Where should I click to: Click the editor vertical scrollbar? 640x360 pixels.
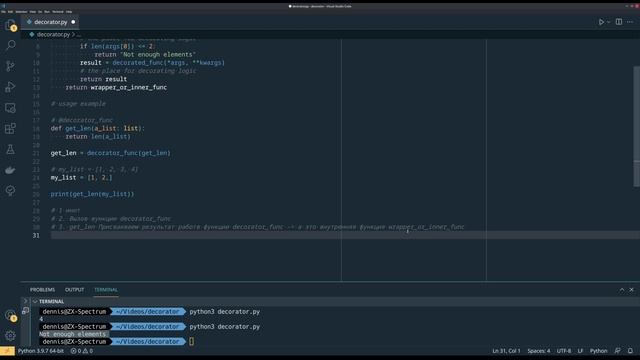pos(636,127)
